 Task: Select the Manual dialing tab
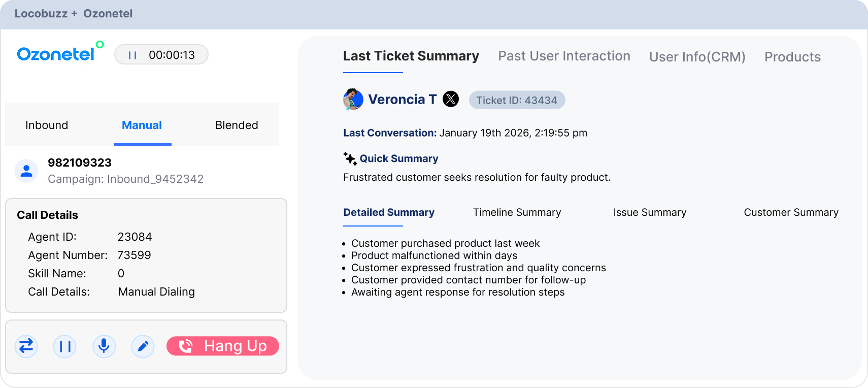tap(142, 125)
